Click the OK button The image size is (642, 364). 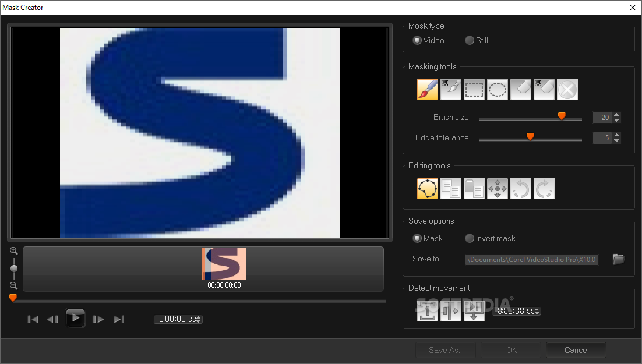[512, 350]
